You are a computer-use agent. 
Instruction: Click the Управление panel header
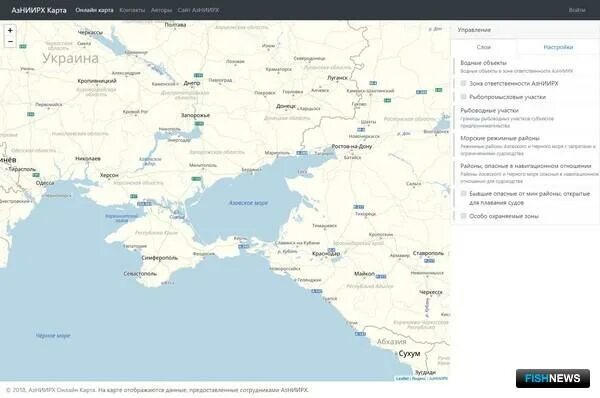click(525, 30)
